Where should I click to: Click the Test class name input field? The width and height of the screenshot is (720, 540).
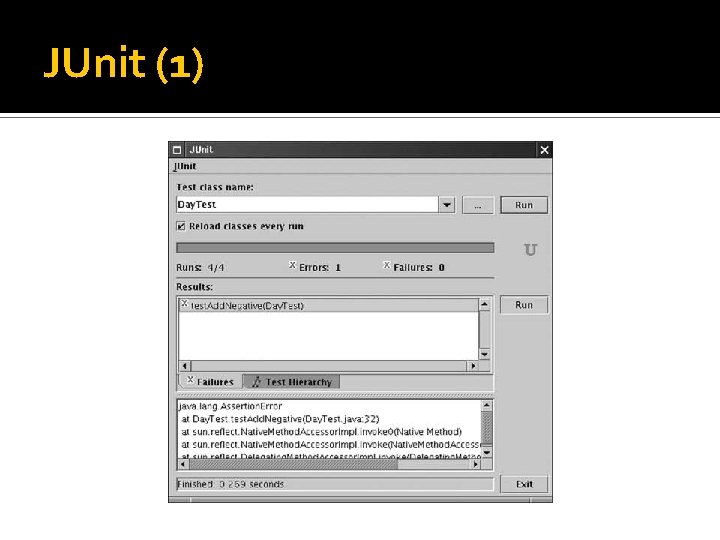tap(307, 205)
